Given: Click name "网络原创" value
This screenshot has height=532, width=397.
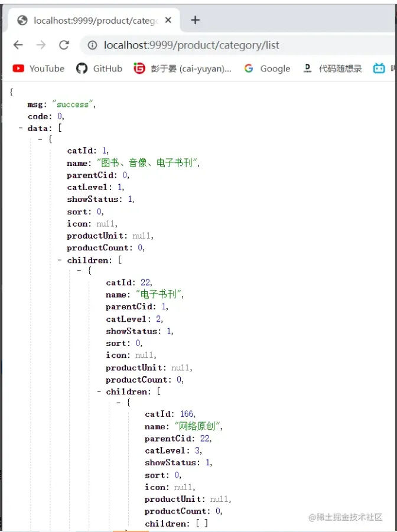Looking at the screenshot, I should coord(198,426).
